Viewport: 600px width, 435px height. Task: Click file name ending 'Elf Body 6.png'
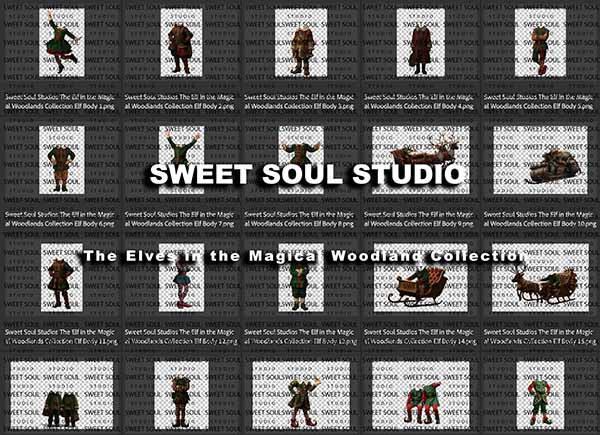pos(60,220)
